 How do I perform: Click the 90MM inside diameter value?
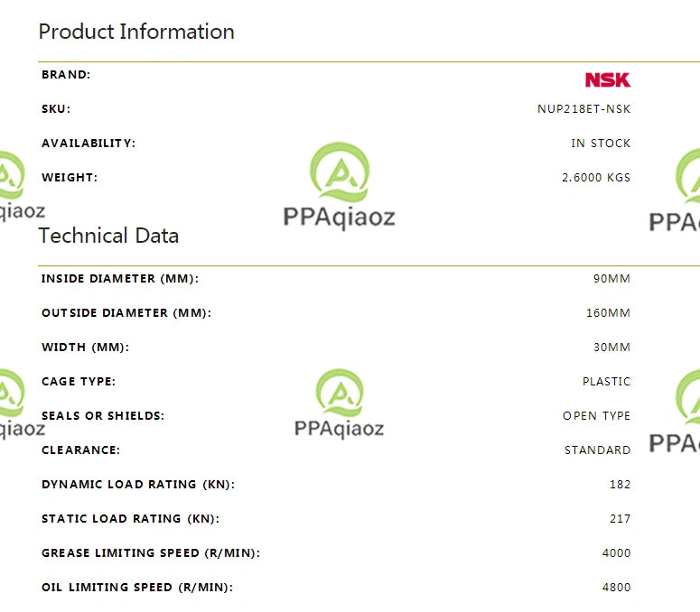(x=611, y=279)
